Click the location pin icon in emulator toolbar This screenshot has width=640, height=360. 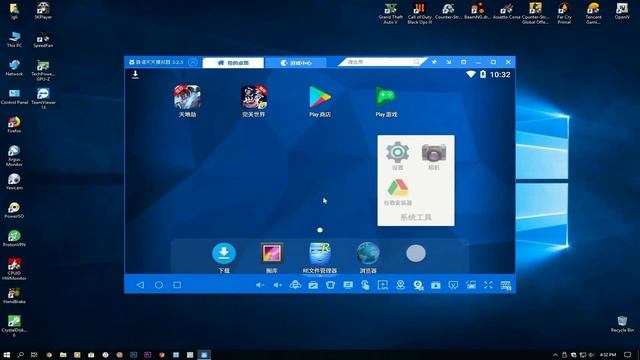[x=400, y=285]
